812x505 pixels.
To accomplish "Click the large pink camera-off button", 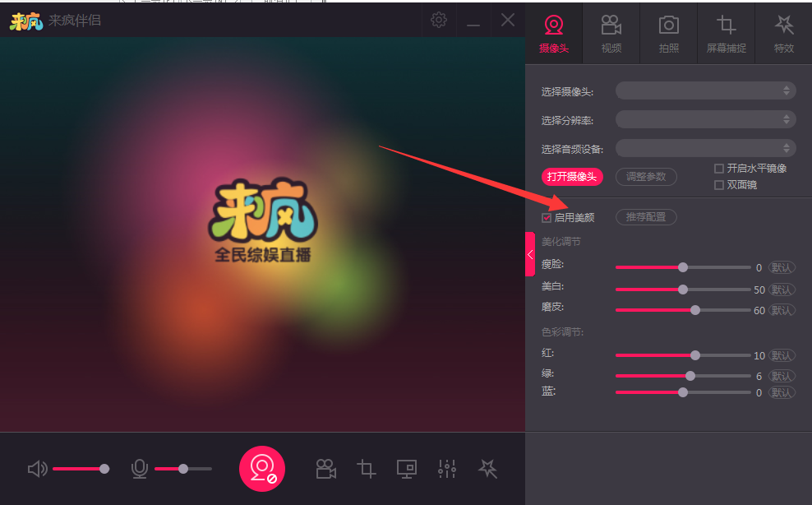I will [262, 469].
